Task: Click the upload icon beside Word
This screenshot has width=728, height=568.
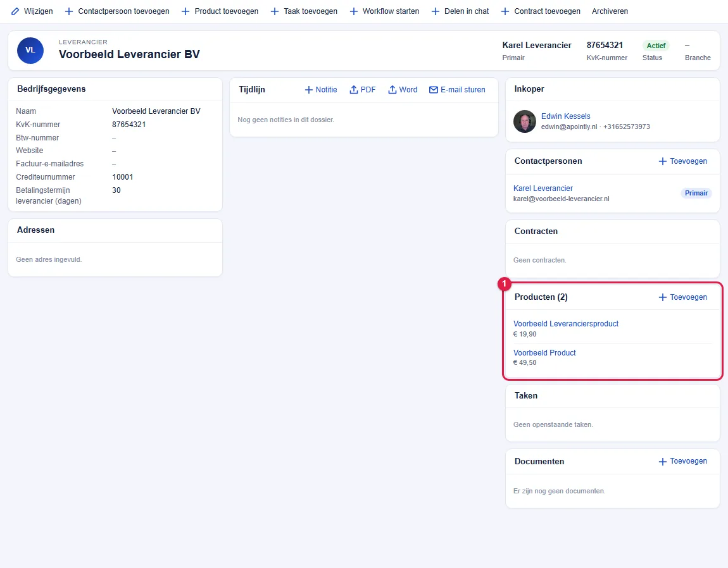Action: (x=392, y=90)
